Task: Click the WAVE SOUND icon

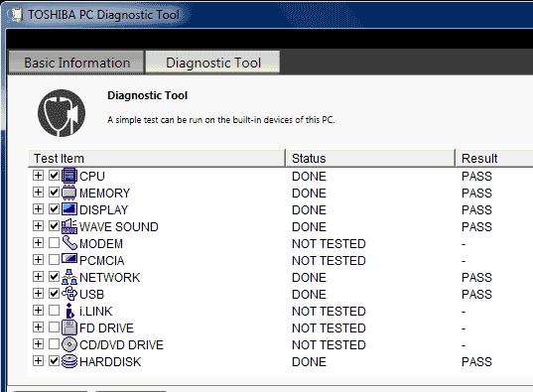Action: click(x=69, y=226)
